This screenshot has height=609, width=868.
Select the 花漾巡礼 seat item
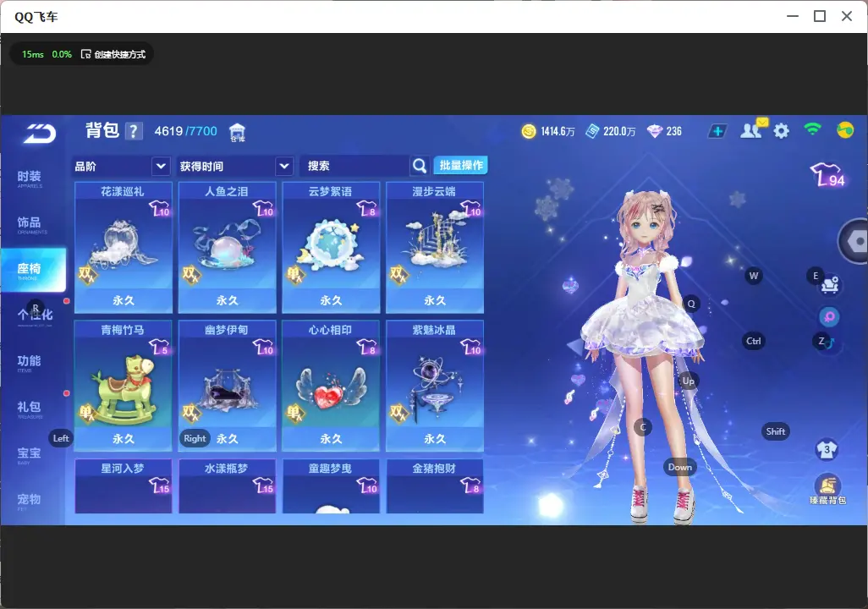(x=123, y=248)
